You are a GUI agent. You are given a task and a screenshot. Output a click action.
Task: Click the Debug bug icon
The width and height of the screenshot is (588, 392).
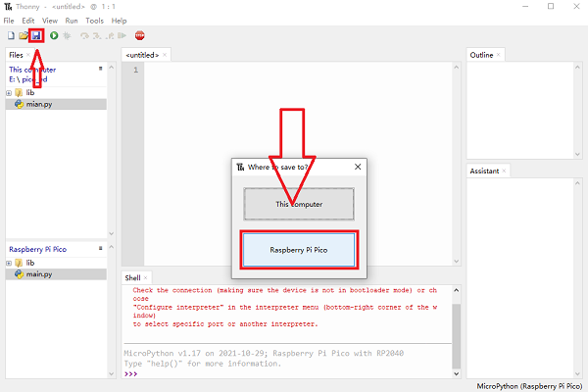click(x=67, y=35)
